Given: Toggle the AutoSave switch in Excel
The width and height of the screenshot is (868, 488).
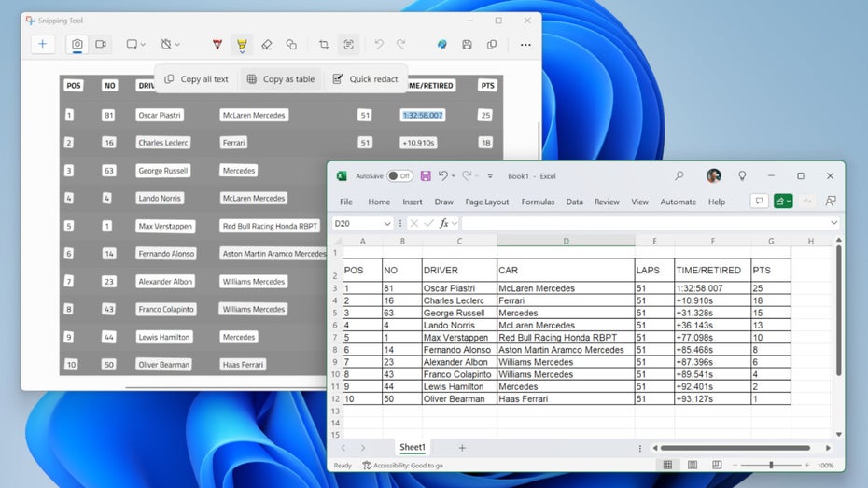Looking at the screenshot, I should coord(399,175).
